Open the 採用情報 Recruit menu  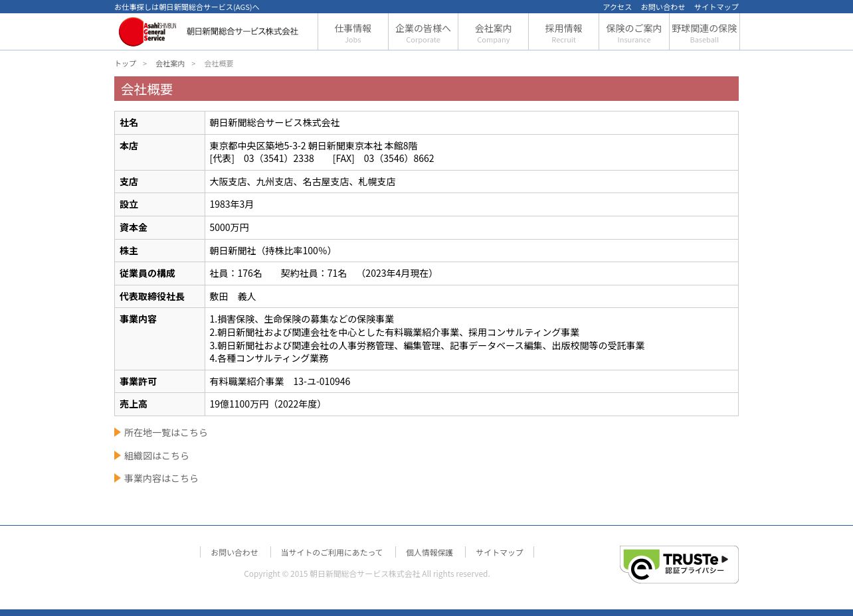click(x=563, y=32)
